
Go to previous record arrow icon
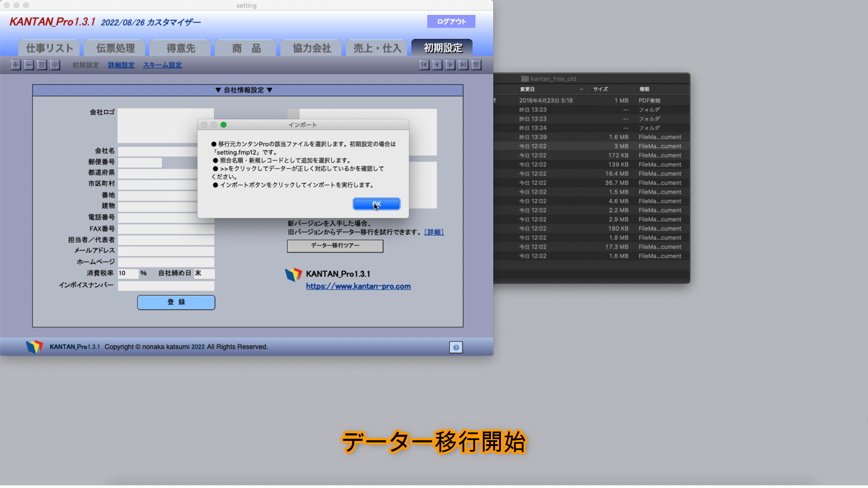tap(437, 65)
